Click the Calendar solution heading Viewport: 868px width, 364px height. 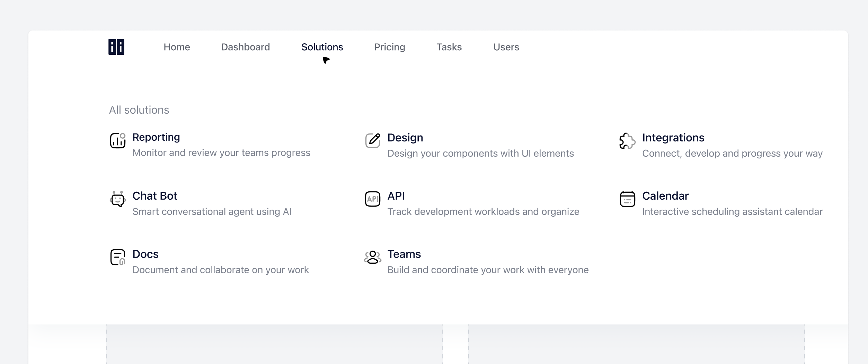[665, 196]
